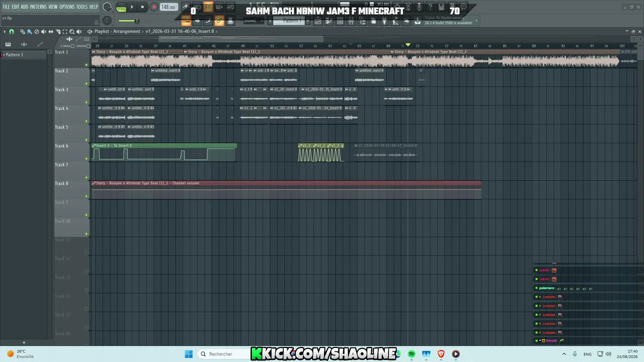The width and height of the screenshot is (644, 362).
Task: Select the Draw pencil tool
Action: [x=23, y=32]
